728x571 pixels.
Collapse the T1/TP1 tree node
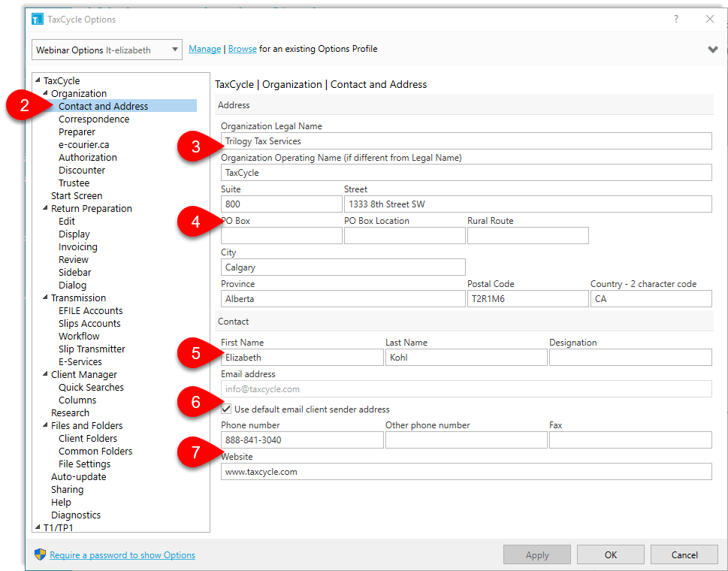[x=38, y=527]
